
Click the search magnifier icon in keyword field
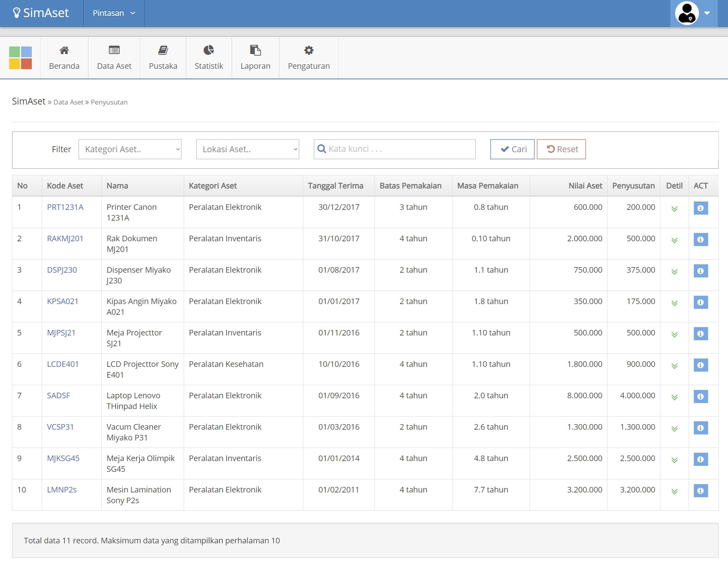[322, 149]
